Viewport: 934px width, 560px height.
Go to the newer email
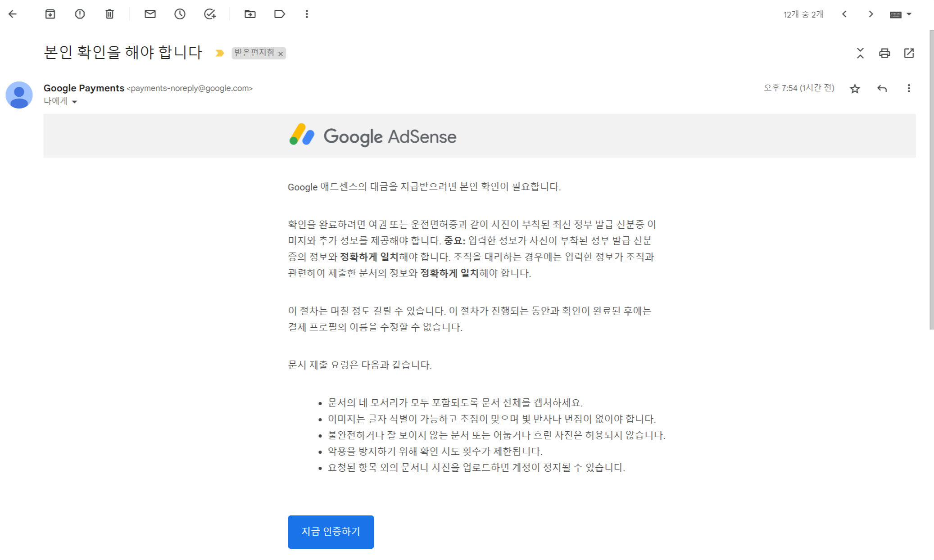(x=844, y=14)
